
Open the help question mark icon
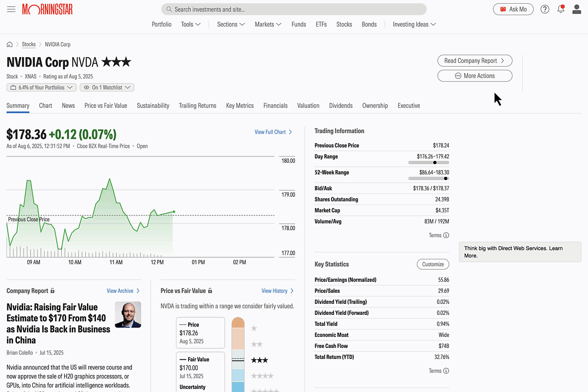point(545,9)
